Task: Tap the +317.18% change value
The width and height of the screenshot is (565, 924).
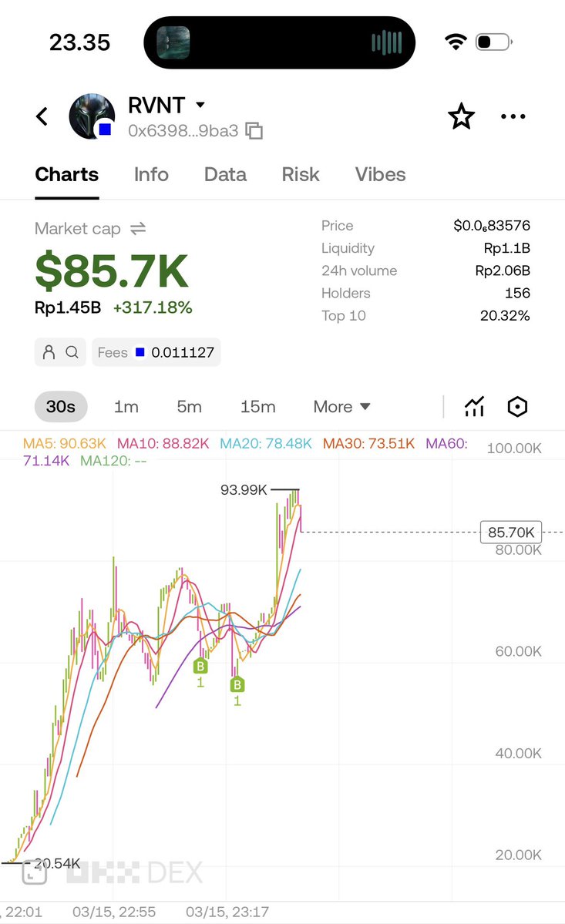Action: [153, 307]
